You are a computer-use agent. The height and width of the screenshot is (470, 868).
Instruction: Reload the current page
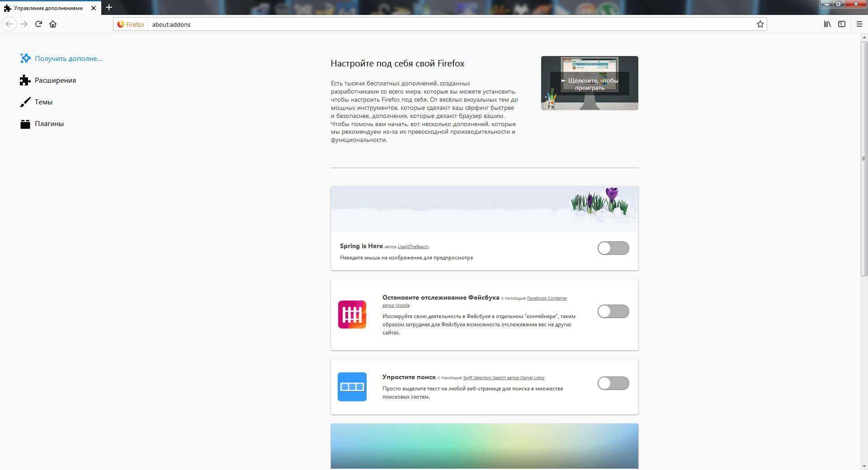[x=38, y=24]
